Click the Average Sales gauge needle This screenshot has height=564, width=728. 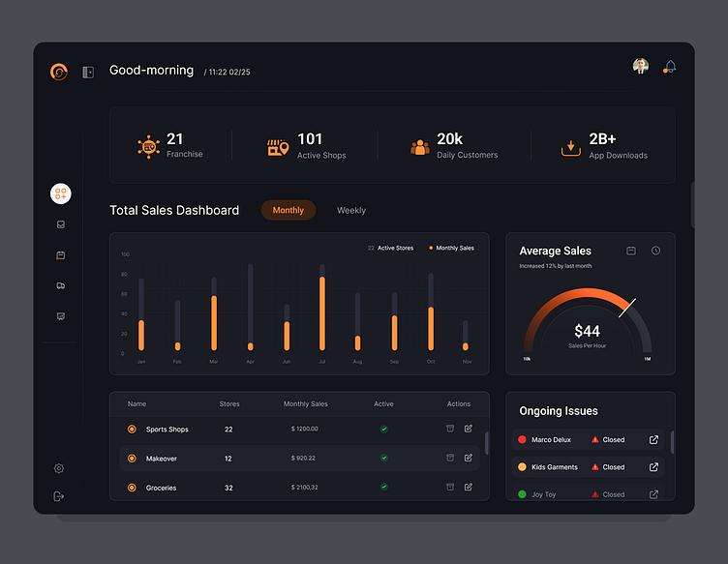[x=627, y=308]
